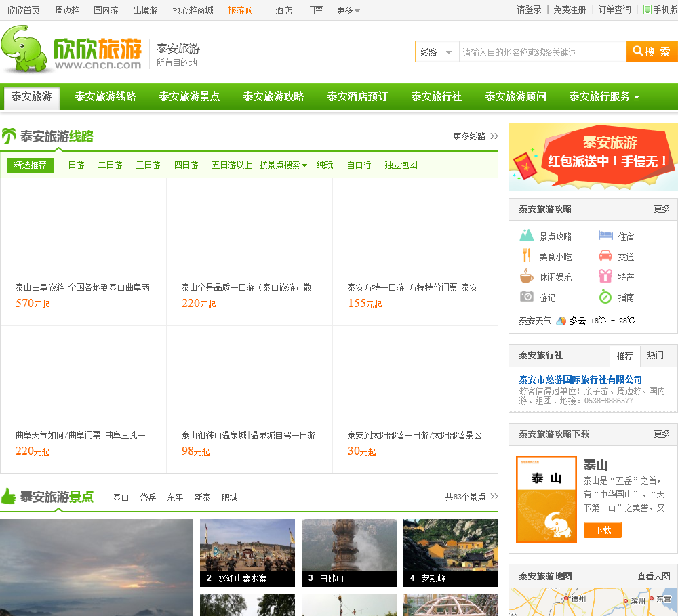The image size is (678, 616).
Task: Click the palm tree icon beside 泰安旅游线路
Action: (9, 136)
